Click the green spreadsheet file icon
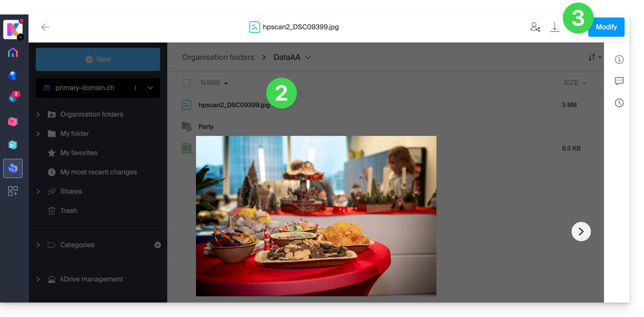The height and width of the screenshot is (317, 644). [187, 148]
